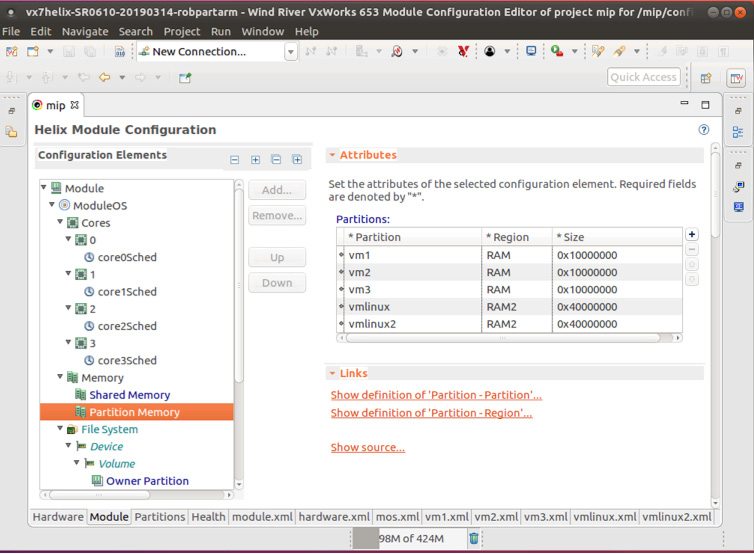This screenshot has height=554, width=754.
Task: Click the round target toolbar icon
Action: 397,51
